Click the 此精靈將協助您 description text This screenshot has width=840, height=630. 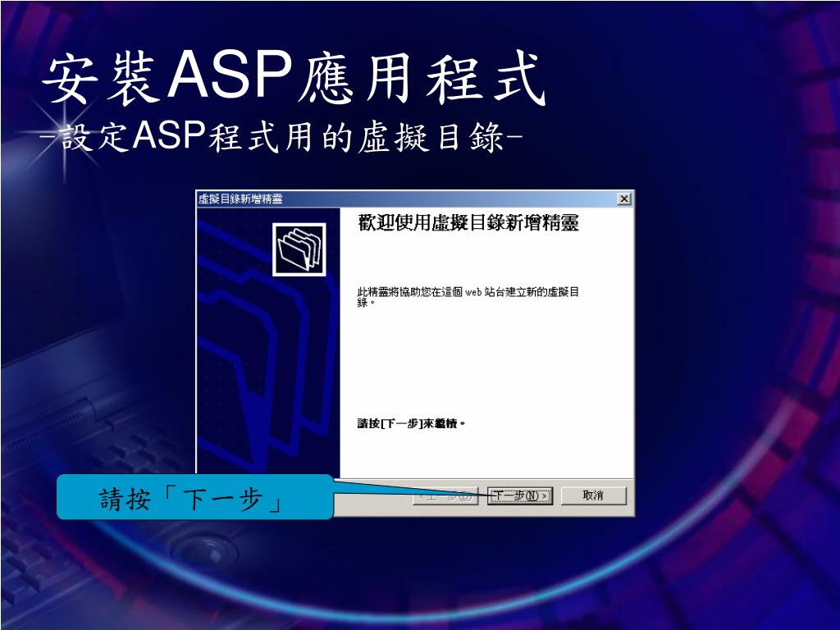click(x=468, y=297)
